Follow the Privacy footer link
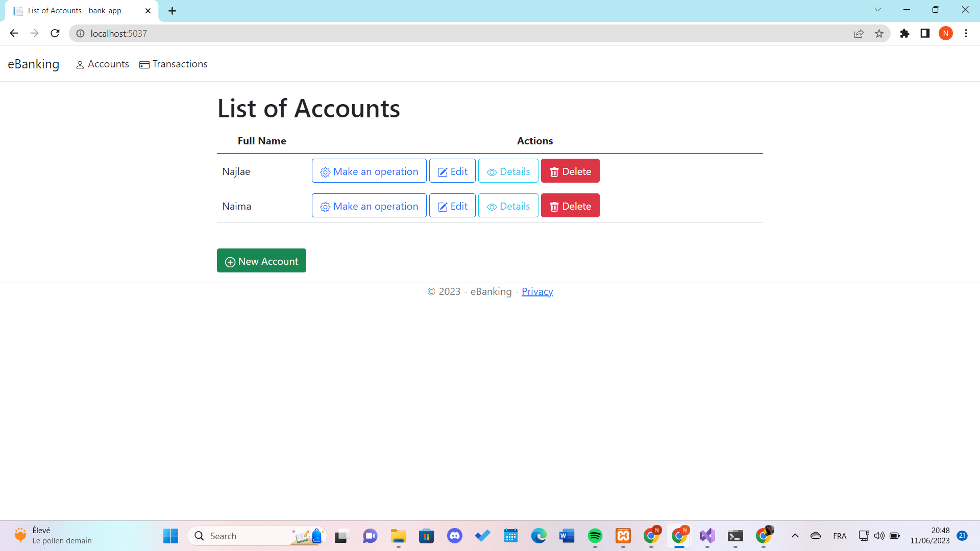The height and width of the screenshot is (551, 980). (537, 292)
